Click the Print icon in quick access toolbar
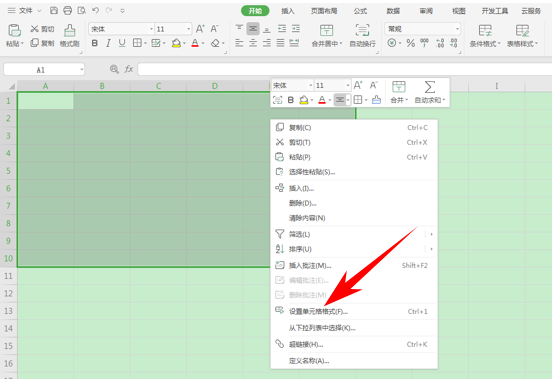The width and height of the screenshot is (553, 379). coord(67,11)
